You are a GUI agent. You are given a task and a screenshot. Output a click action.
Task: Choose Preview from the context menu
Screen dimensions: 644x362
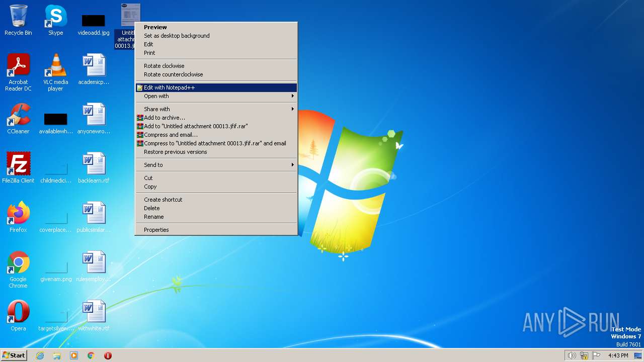216,27
